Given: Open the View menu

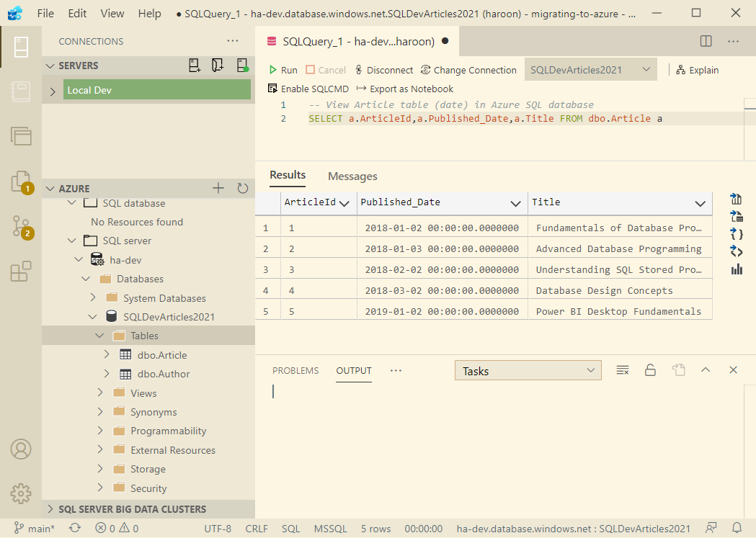Looking at the screenshot, I should (x=112, y=14).
